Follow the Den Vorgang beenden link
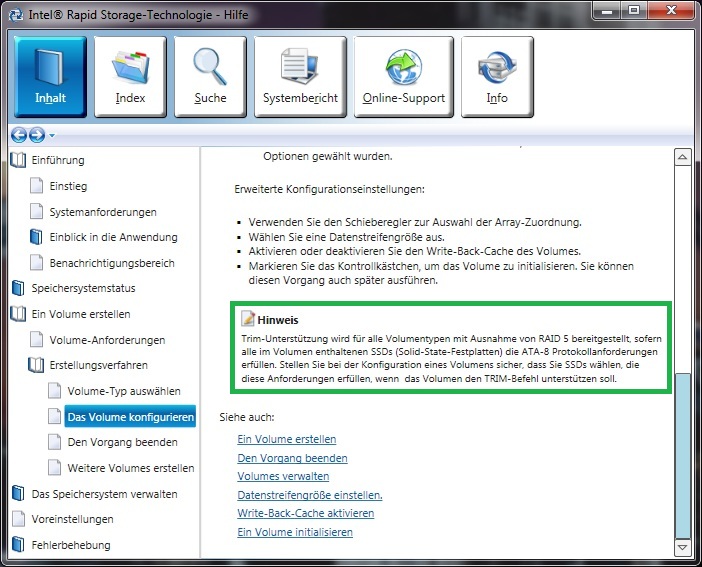This screenshot has width=702, height=567. [x=292, y=458]
